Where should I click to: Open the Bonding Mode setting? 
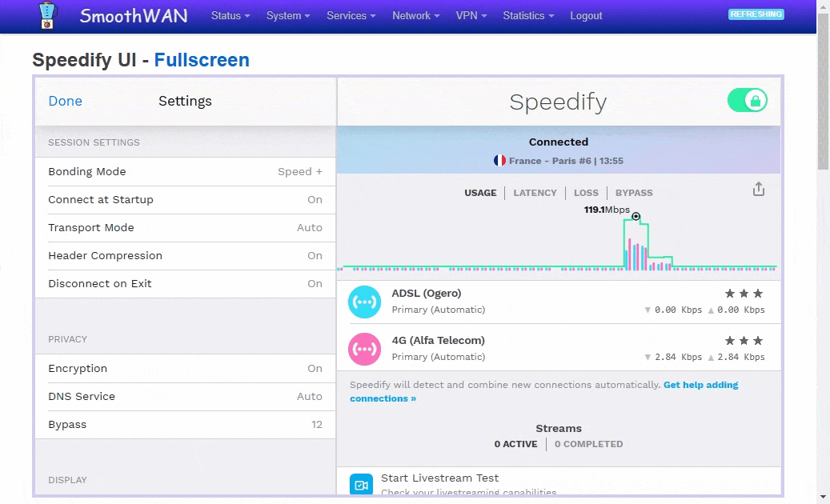click(185, 171)
